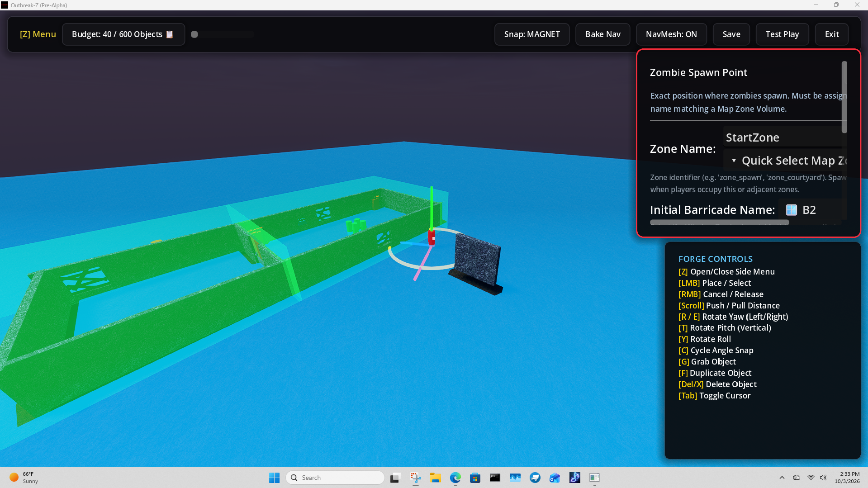Image resolution: width=868 pixels, height=488 pixels.
Task: Click the Bake Nav button
Action: coord(602,34)
